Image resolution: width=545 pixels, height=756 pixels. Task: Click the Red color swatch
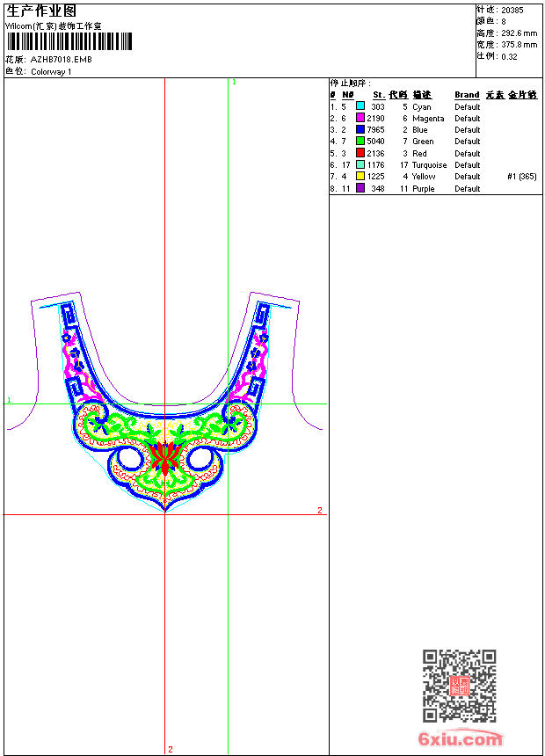coord(360,153)
